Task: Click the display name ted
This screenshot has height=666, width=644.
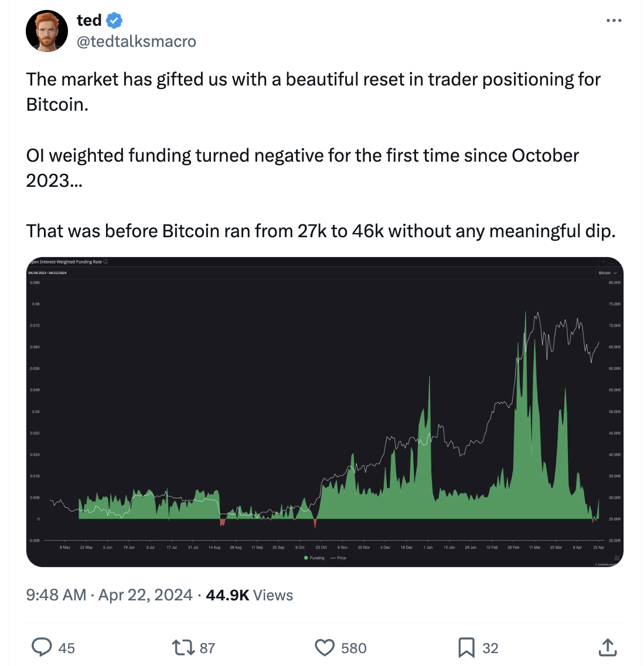Action: click(89, 20)
